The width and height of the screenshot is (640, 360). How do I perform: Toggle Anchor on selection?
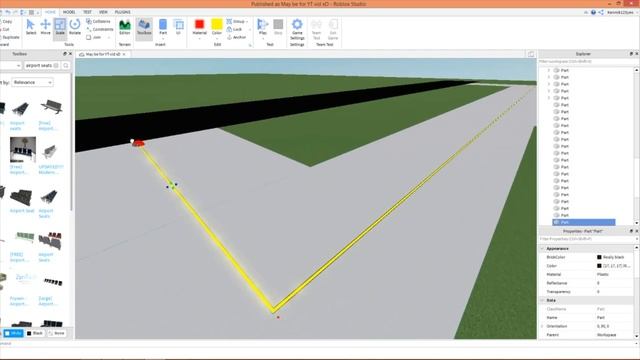tap(237, 37)
